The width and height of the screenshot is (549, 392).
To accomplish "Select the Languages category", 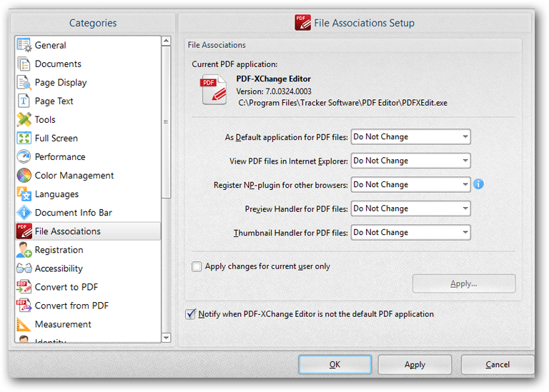I will click(x=88, y=194).
